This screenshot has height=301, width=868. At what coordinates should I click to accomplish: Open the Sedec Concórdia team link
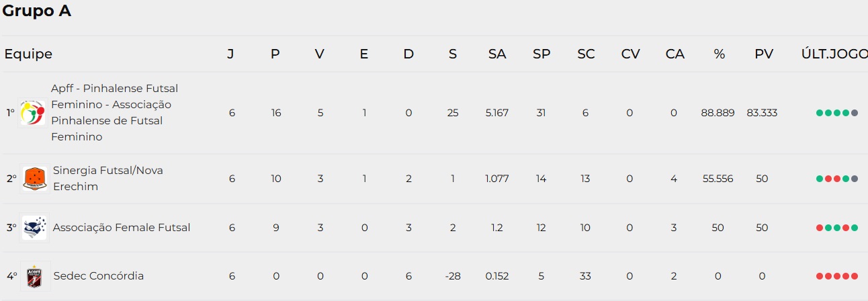tap(98, 276)
